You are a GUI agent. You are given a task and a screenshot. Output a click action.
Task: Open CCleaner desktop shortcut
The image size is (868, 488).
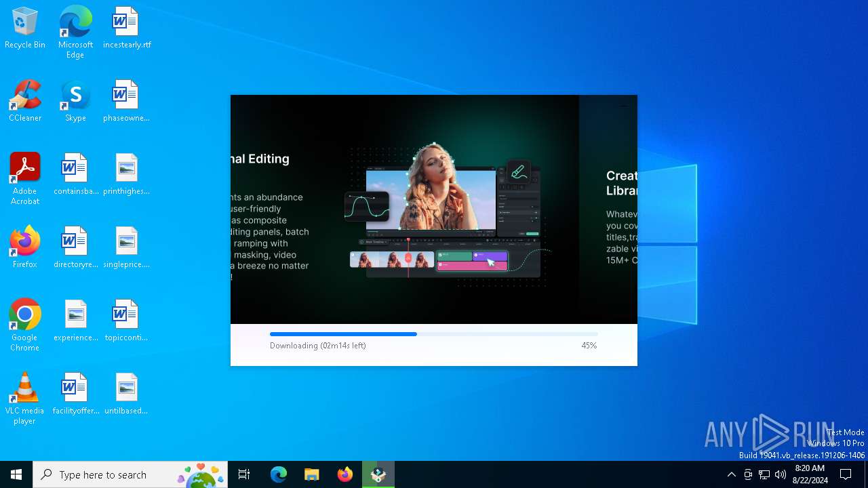coord(25,102)
